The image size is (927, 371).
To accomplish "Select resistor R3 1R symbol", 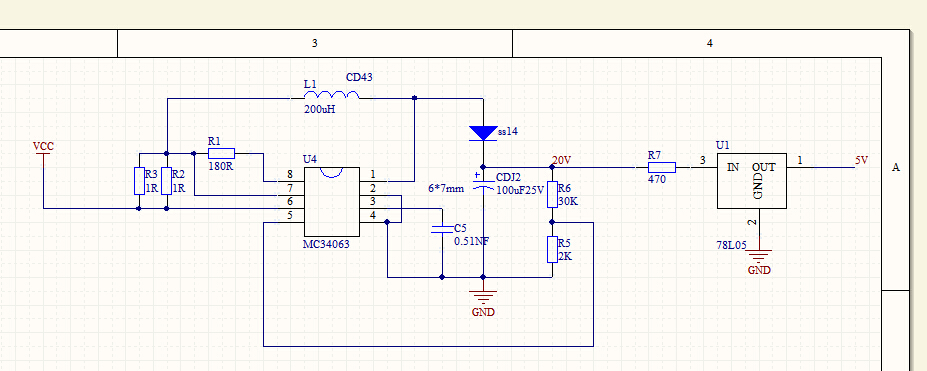I will (x=139, y=181).
